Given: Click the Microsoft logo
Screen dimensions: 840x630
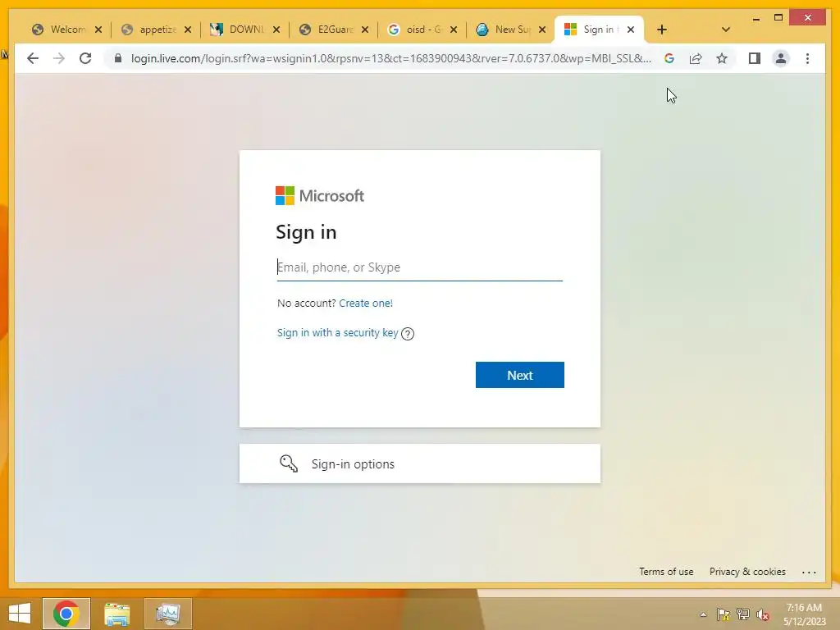Looking at the screenshot, I should [320, 195].
